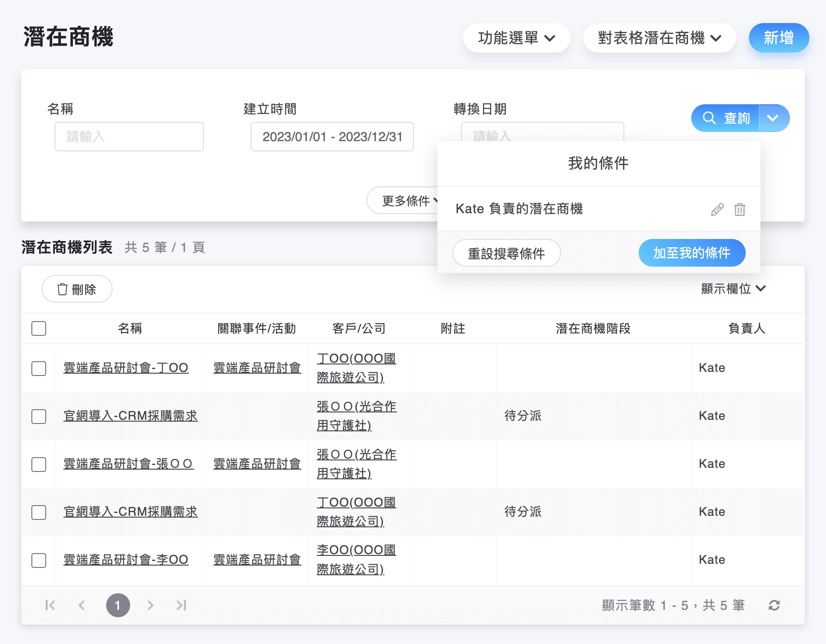Image resolution: width=826 pixels, height=644 pixels.
Task: Jump to last page using the pagination icon
Action: click(x=180, y=605)
